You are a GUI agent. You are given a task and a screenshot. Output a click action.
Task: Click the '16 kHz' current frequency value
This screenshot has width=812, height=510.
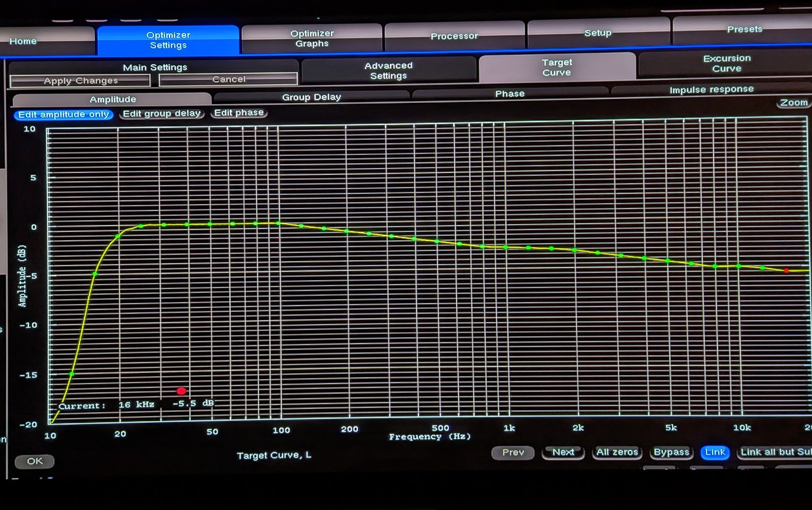pos(136,405)
